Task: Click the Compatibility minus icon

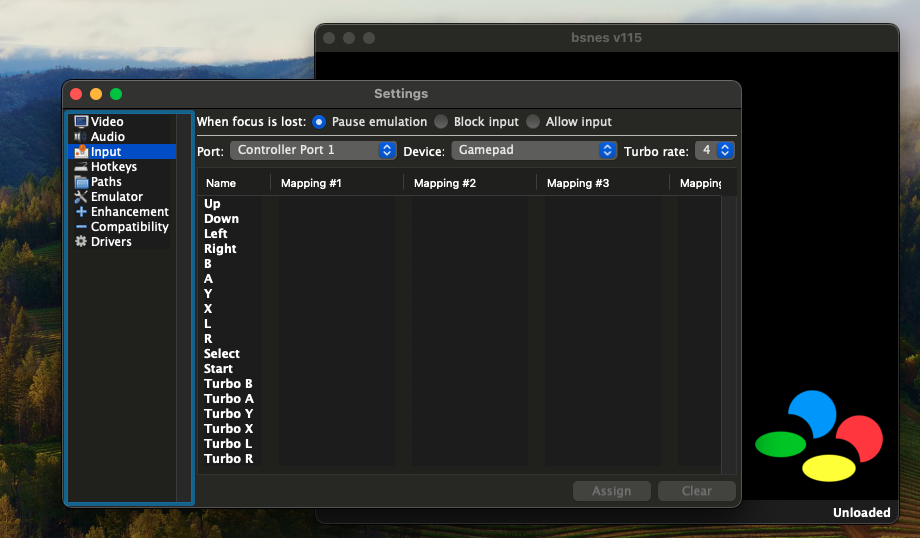Action: (81, 227)
